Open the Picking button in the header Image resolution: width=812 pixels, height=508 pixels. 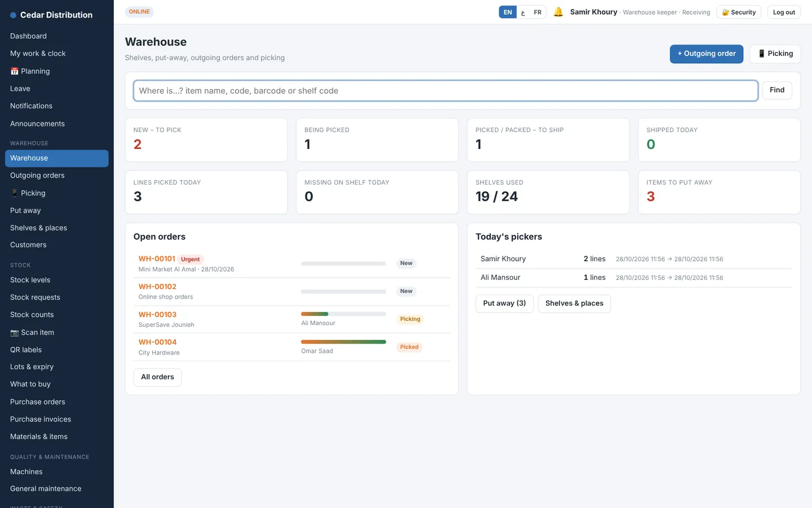coord(775,54)
